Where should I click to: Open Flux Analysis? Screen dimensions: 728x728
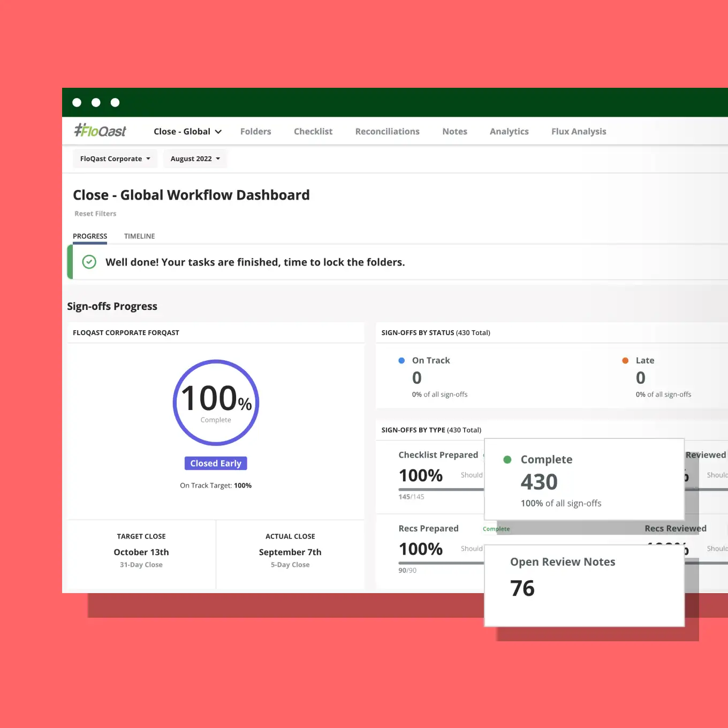[579, 132]
